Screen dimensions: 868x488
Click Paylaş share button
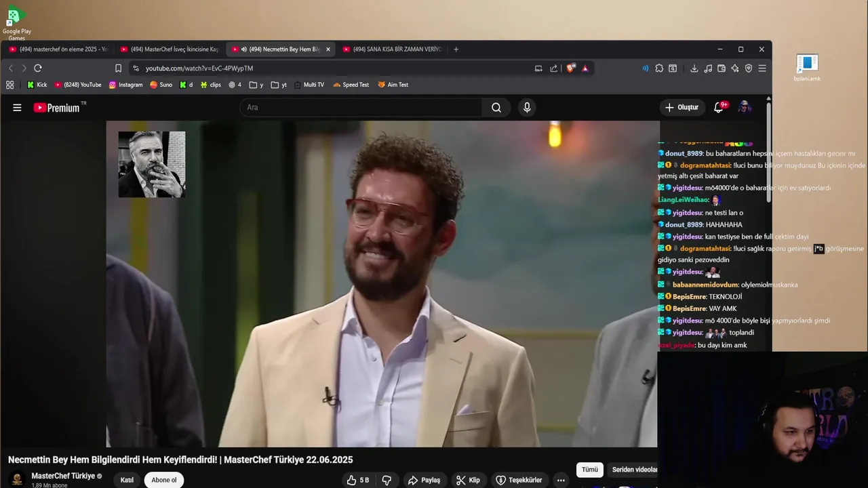pyautogui.click(x=425, y=480)
